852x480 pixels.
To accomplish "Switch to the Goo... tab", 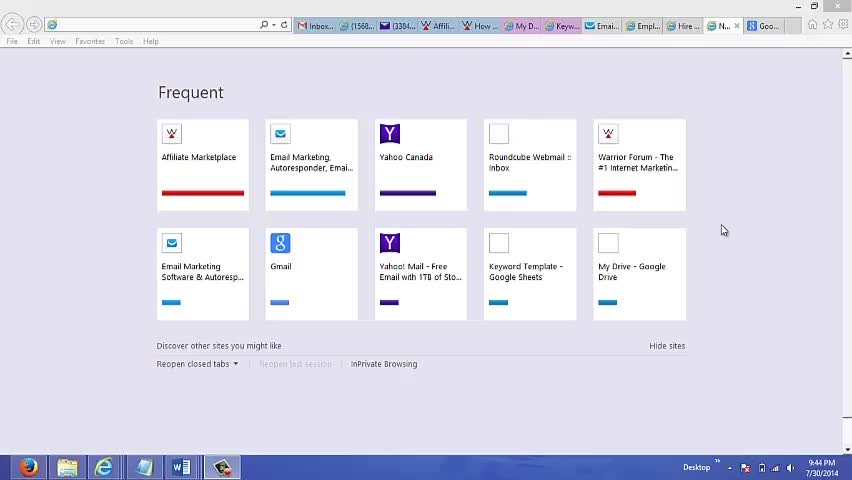I will point(764,26).
